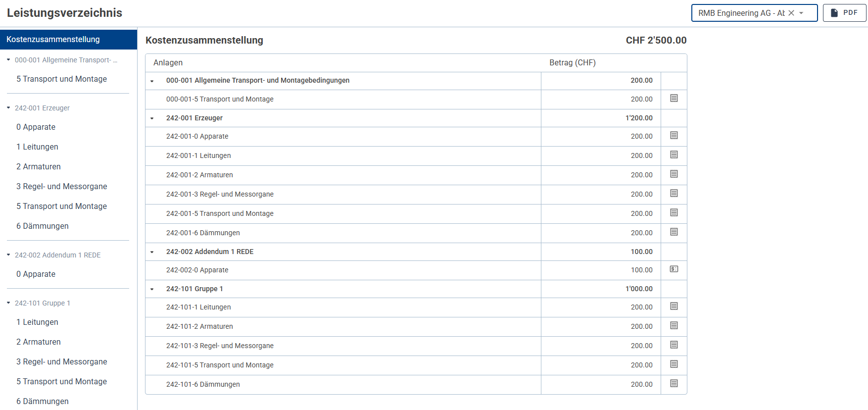The image size is (868, 410).
Task: Export the list with the PDF button
Action: (844, 13)
